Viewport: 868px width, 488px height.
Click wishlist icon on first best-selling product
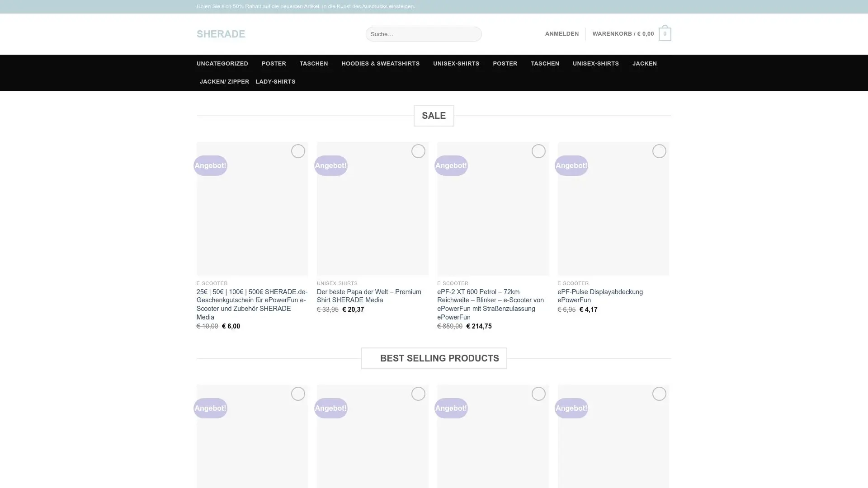(298, 394)
